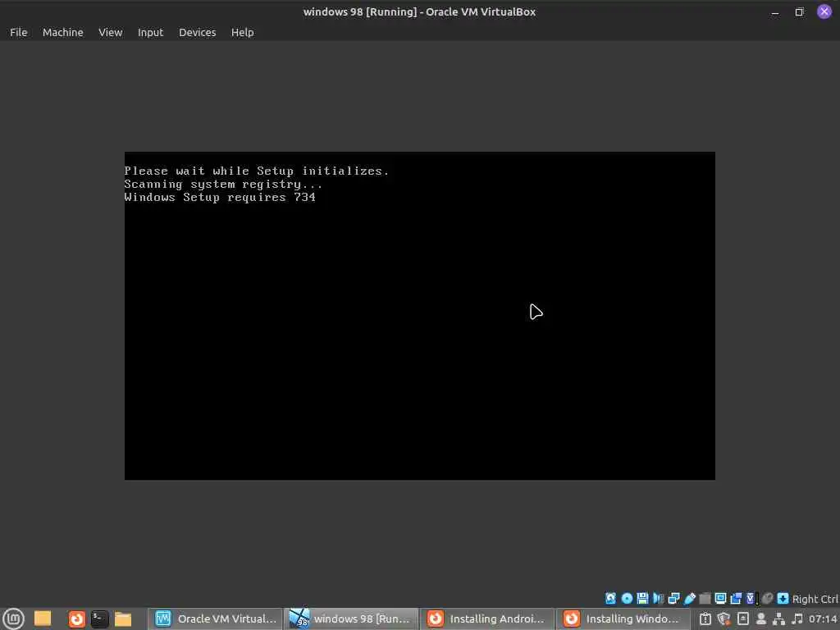
Task: Click the show desktop folder icon in taskbar
Action: tap(43, 619)
